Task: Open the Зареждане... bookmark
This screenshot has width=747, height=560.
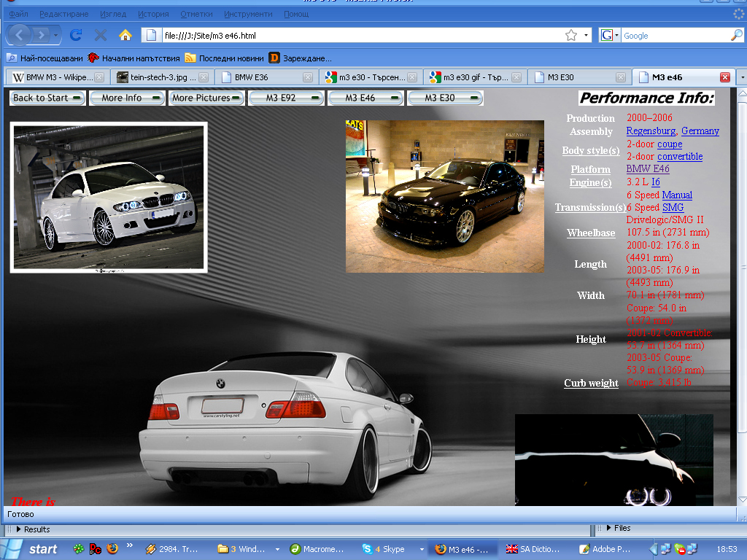Action: click(300, 58)
